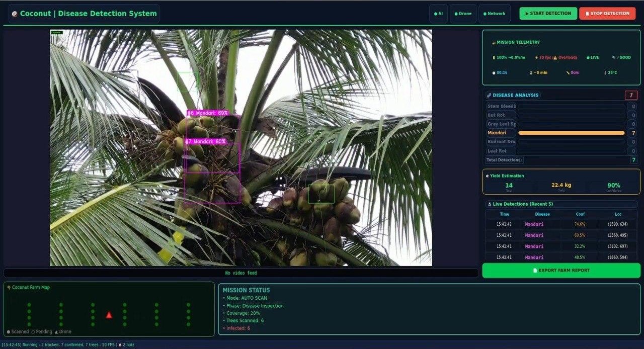Click Trees Scanned: 6 line
Viewport: 644px width, 349px height.
tap(243, 321)
